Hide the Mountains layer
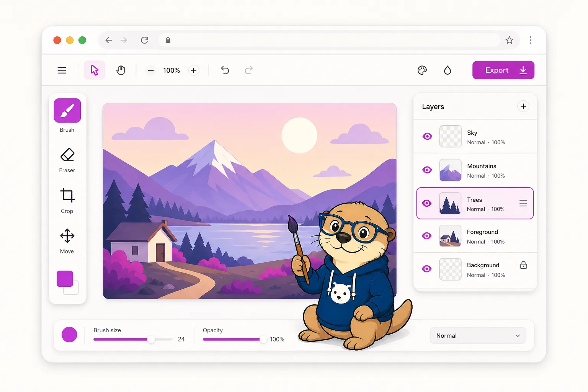588x392 pixels. [427, 170]
